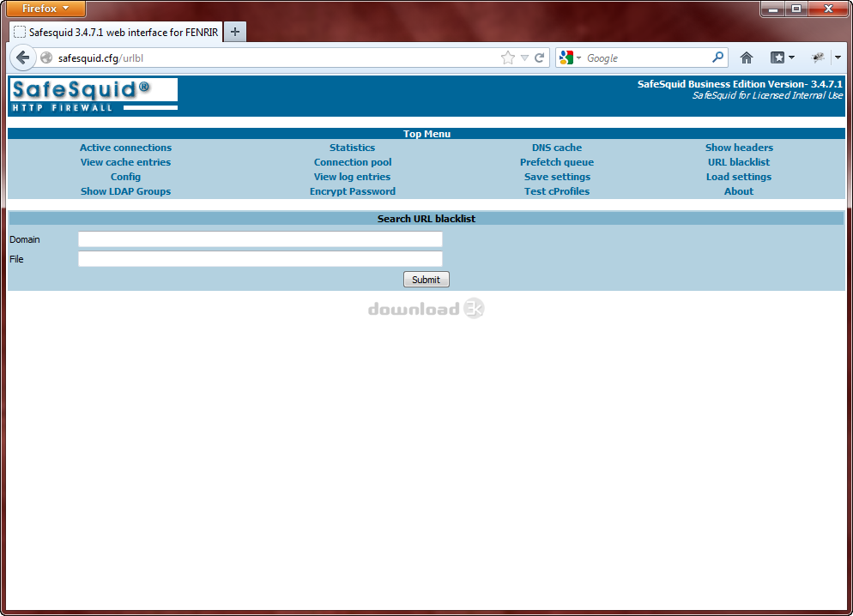Screen dimensions: 853x616
Task: Focus the Domain input field
Action: click(260, 239)
